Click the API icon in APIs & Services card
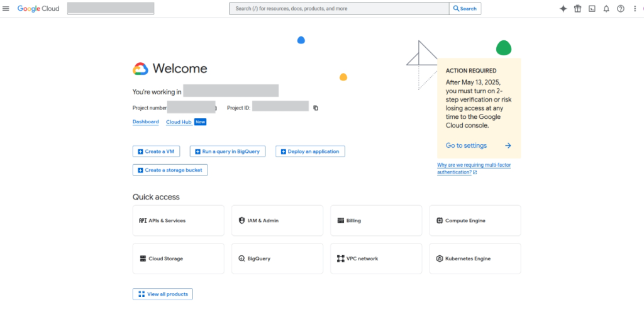644x334 pixels. pos(143,221)
